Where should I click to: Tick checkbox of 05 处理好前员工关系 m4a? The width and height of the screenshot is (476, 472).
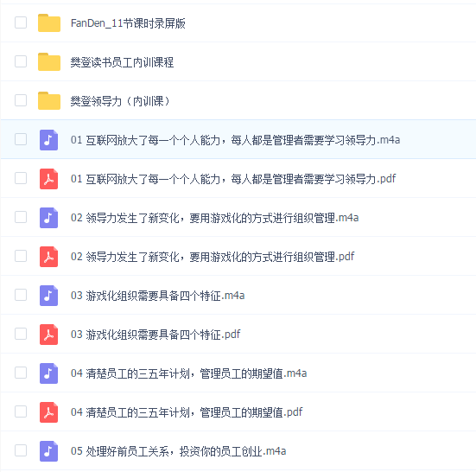[21, 450]
